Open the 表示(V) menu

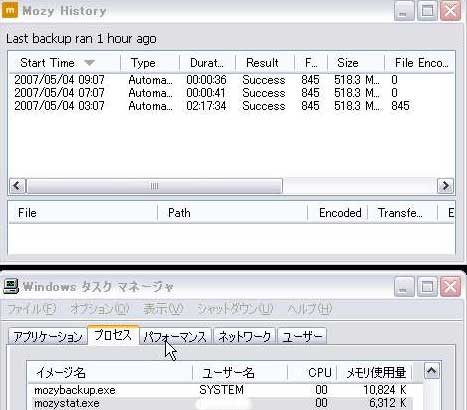[x=163, y=309]
